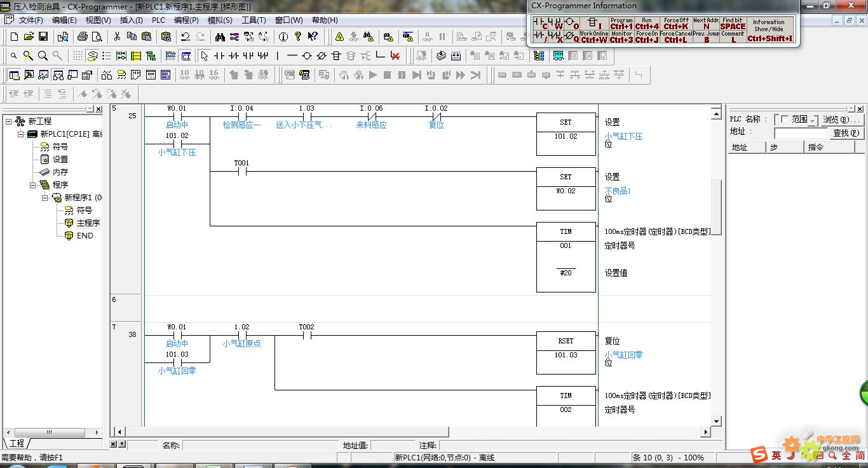Activate context help pointer icon

pos(313,36)
